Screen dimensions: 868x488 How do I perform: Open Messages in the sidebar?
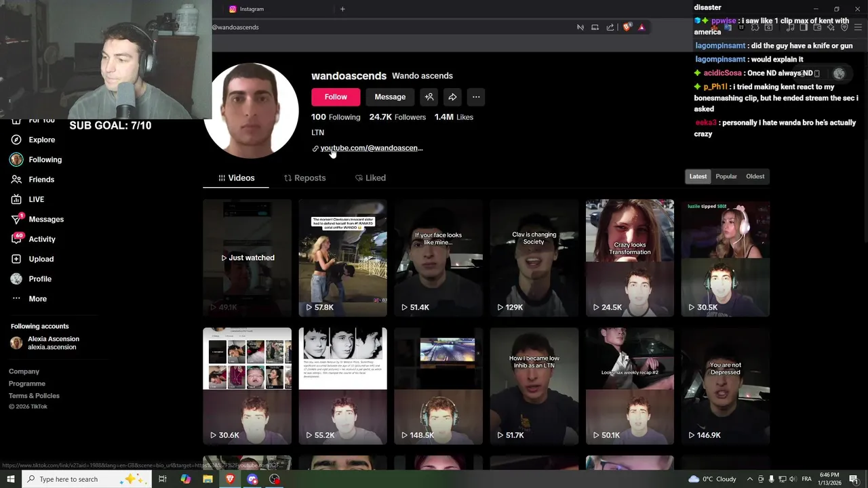pyautogui.click(x=37, y=219)
